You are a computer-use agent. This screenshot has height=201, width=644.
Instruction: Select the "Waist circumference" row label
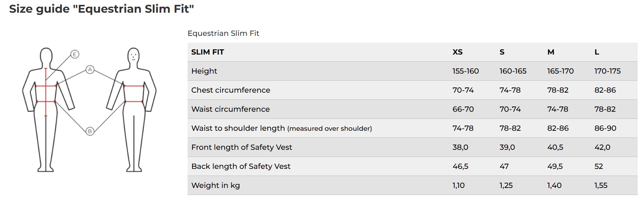[230, 109]
